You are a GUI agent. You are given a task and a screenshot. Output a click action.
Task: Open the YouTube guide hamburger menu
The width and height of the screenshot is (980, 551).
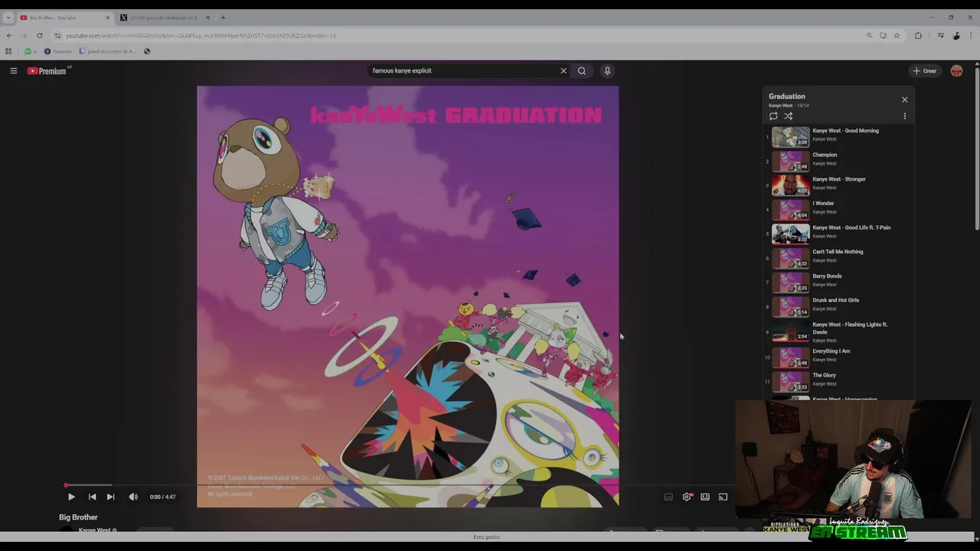(x=13, y=70)
